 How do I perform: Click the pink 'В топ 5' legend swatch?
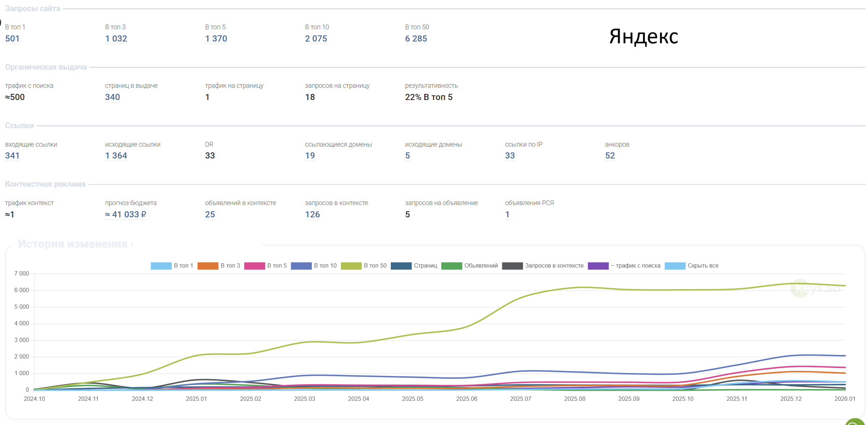pos(254,266)
